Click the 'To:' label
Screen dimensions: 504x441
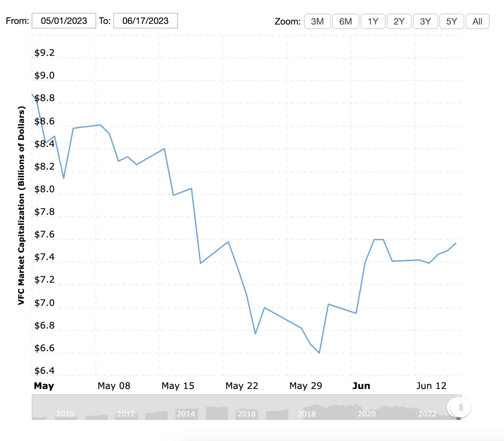tap(105, 21)
